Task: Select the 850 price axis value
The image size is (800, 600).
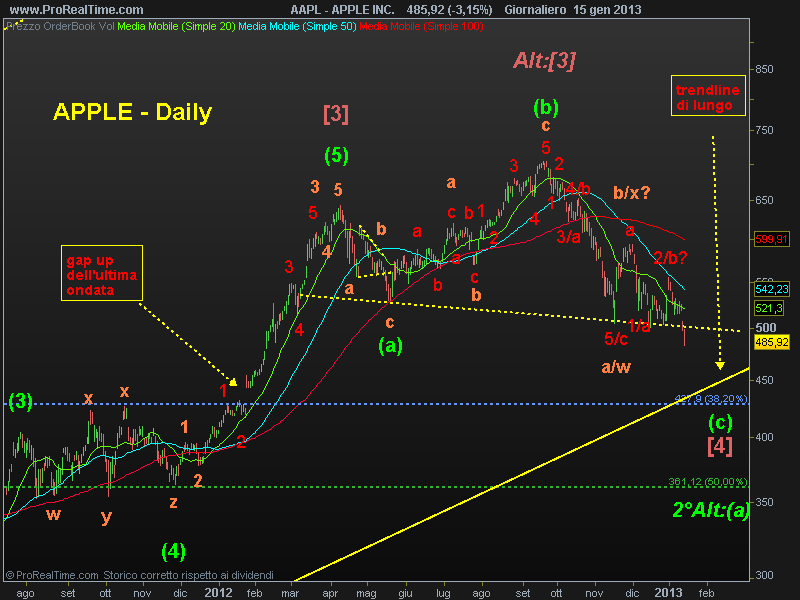Action: pyautogui.click(x=764, y=69)
